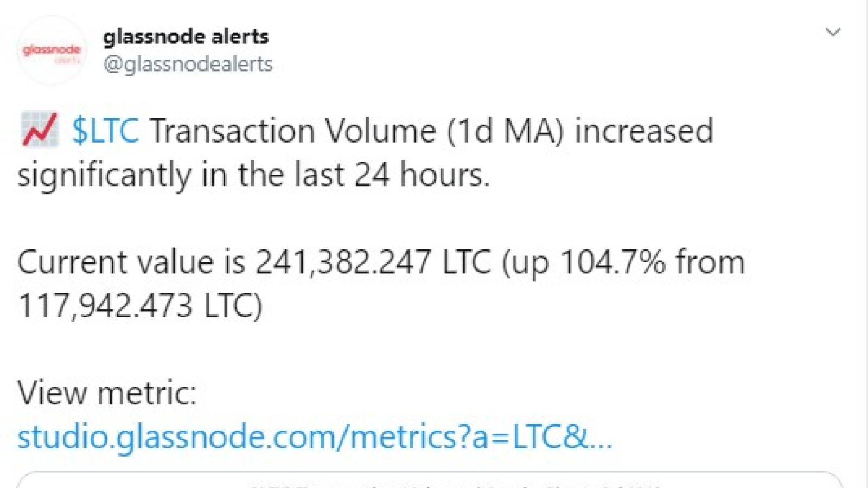Click the red chart increasing emoji

coord(39,129)
